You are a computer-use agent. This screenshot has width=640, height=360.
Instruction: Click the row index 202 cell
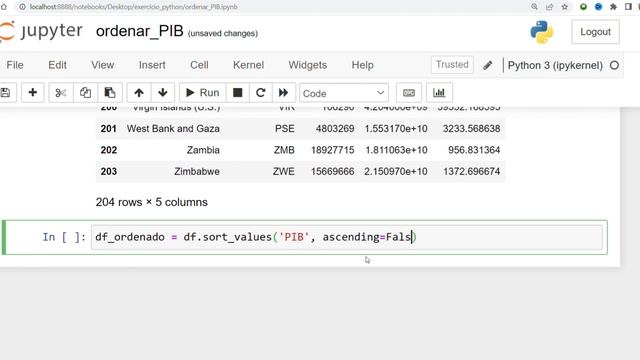pyautogui.click(x=109, y=150)
